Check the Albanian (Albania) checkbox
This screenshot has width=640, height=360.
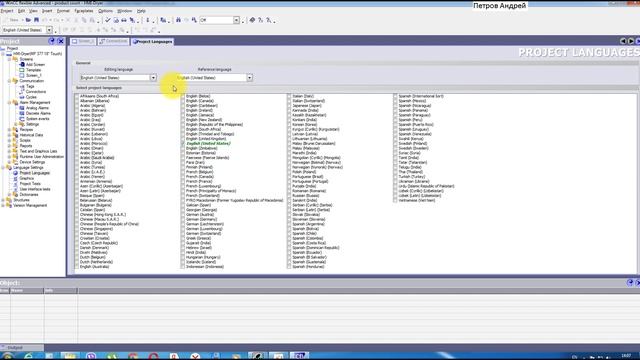[x=77, y=101]
